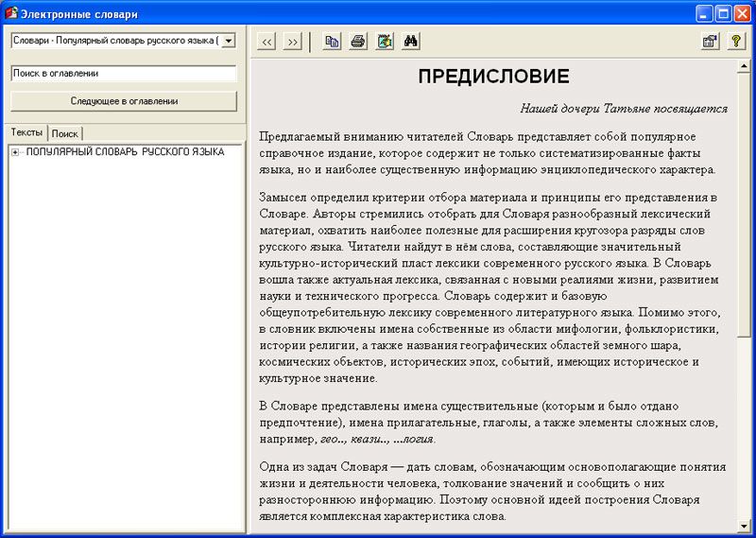Switch to the Тексты tab

[26, 132]
